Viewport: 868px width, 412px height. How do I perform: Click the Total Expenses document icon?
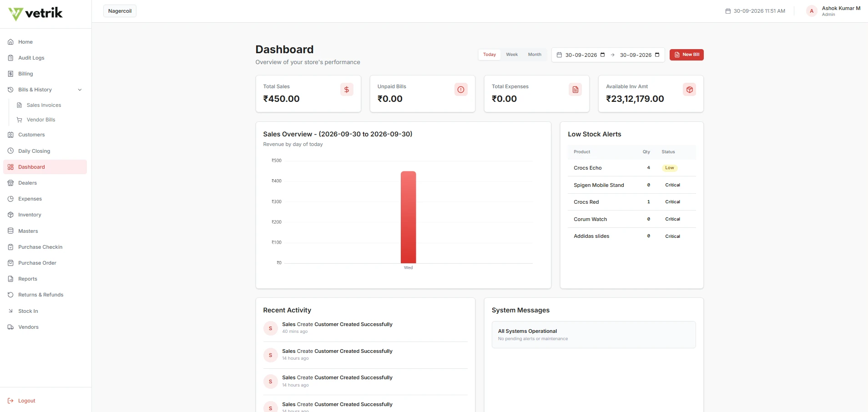(x=575, y=90)
